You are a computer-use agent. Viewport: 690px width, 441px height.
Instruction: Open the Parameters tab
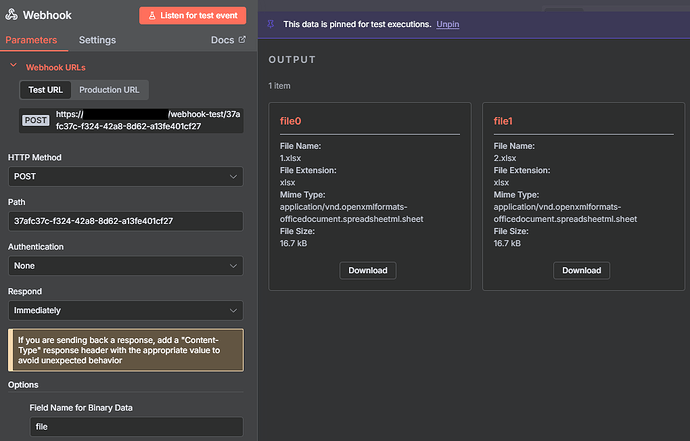[30, 40]
